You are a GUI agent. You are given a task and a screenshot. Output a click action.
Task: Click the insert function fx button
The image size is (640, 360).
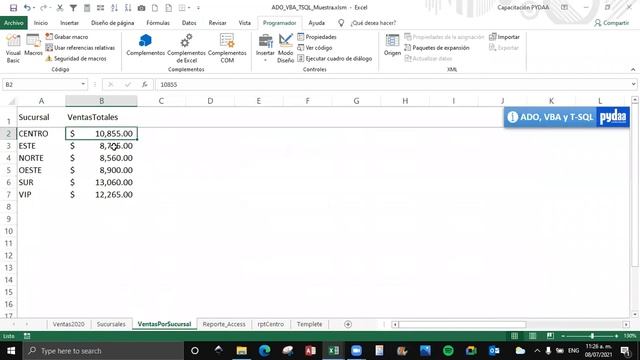point(144,84)
